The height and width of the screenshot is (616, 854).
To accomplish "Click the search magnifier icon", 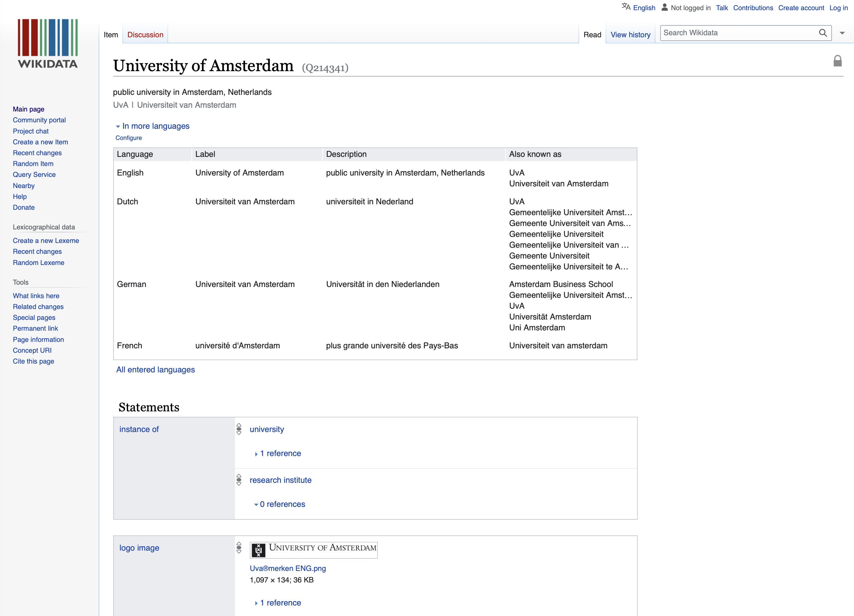I will tap(823, 33).
